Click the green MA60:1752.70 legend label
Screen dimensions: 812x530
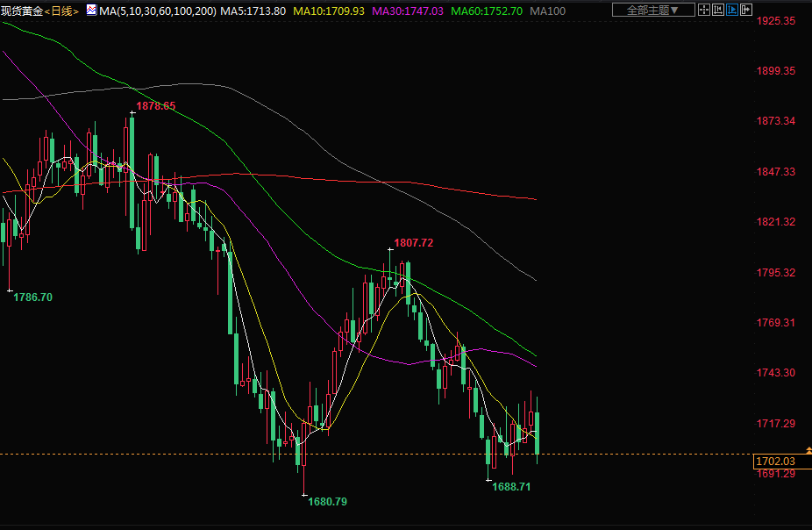tap(491, 11)
